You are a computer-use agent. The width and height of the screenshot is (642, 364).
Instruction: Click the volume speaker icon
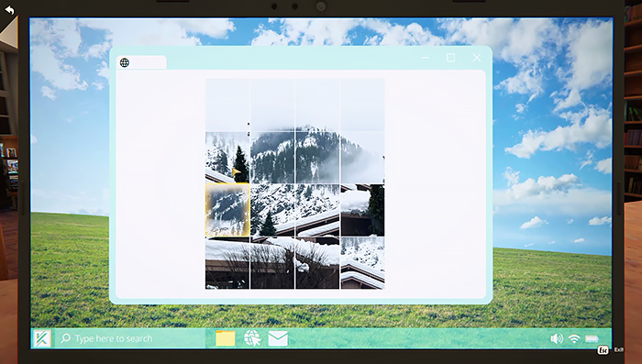(x=557, y=338)
